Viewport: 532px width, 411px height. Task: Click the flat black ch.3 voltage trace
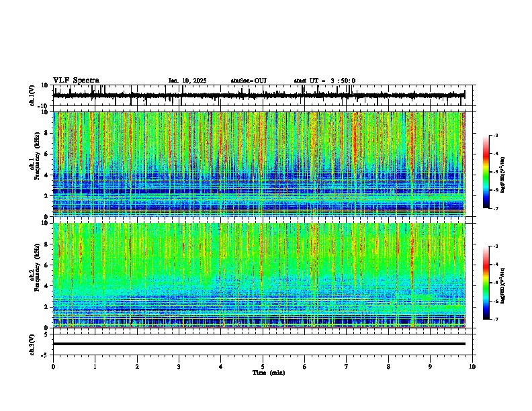pos(259,344)
